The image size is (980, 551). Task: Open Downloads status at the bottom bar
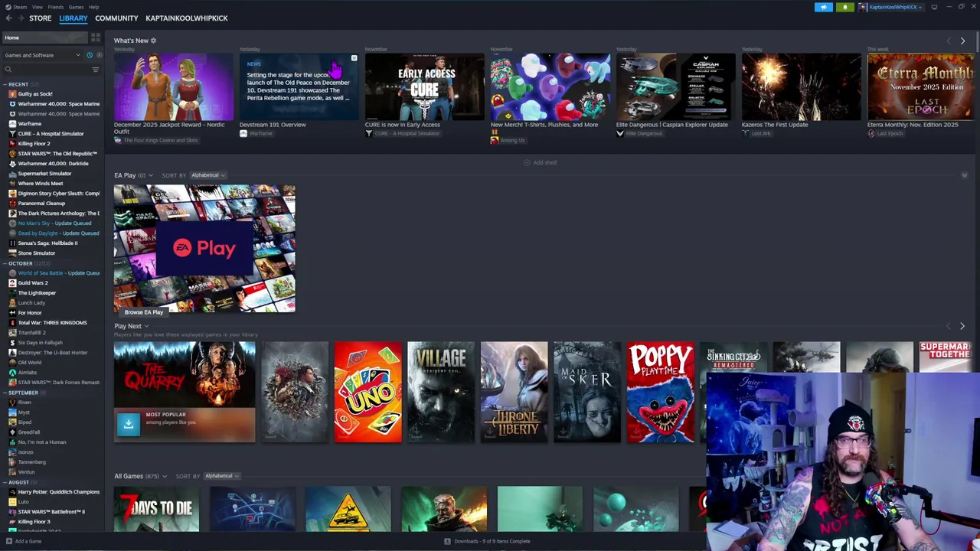coord(487,541)
